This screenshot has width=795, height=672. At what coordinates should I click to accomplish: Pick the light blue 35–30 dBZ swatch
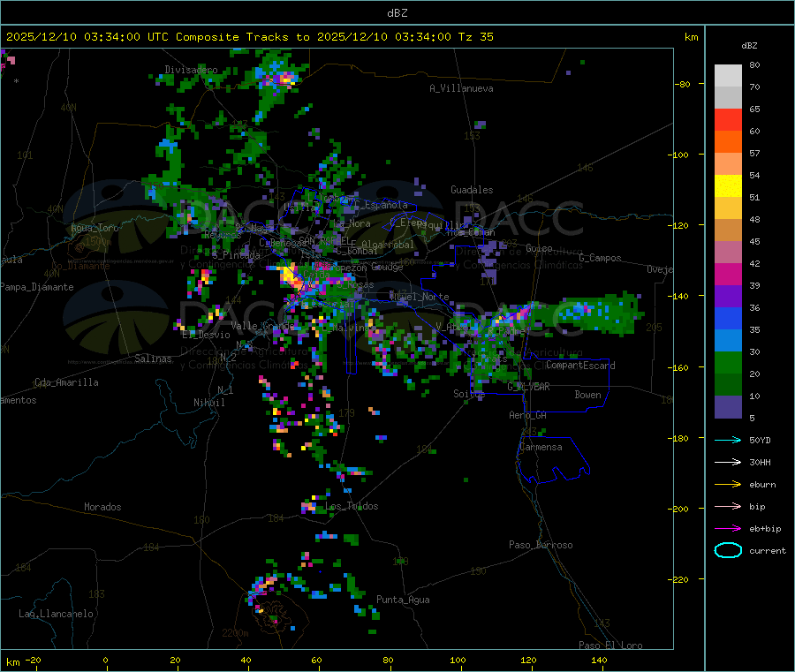(728, 341)
